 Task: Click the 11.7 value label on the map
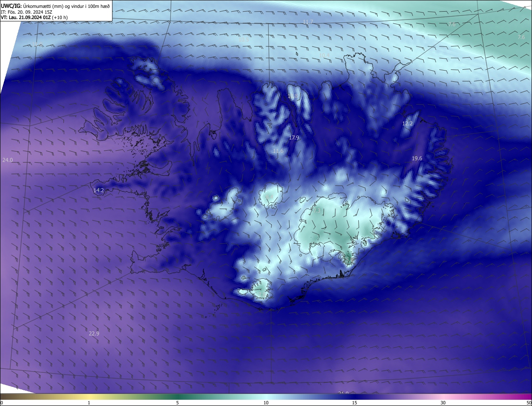[x=308, y=22]
